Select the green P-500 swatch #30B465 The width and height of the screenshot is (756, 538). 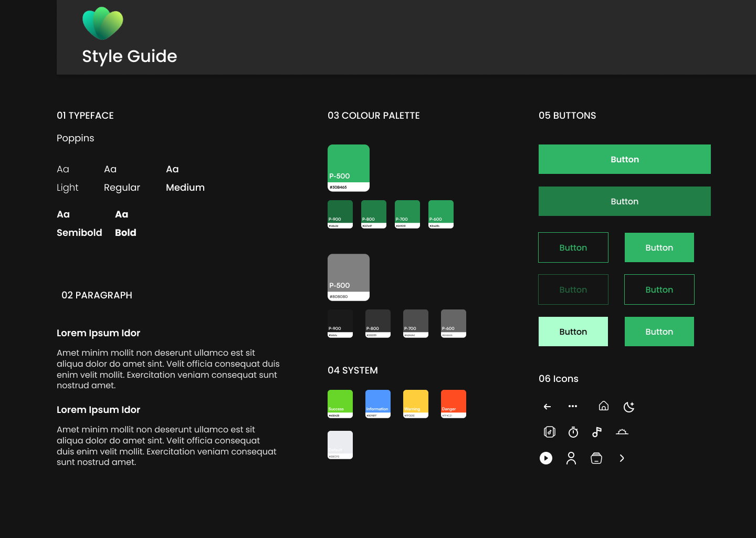349,168
